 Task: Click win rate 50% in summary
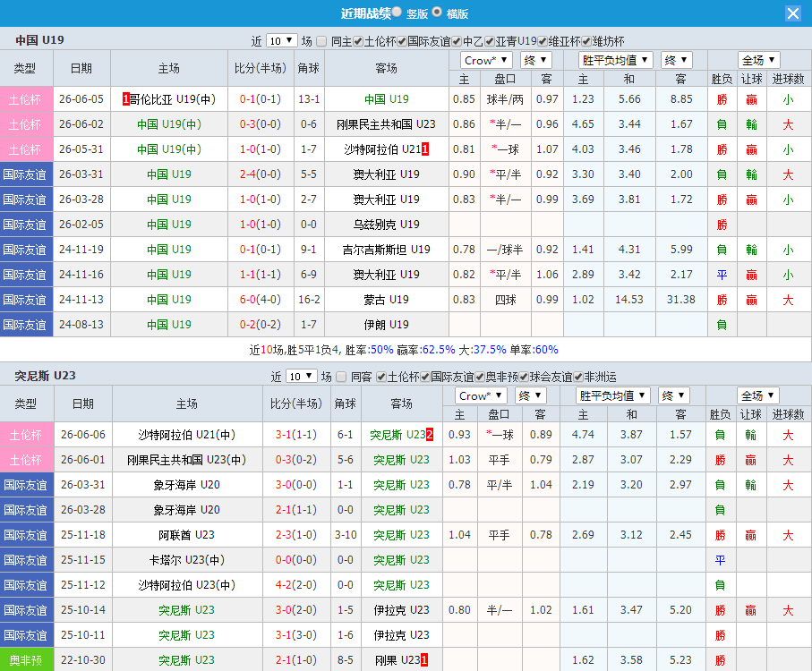pos(381,350)
